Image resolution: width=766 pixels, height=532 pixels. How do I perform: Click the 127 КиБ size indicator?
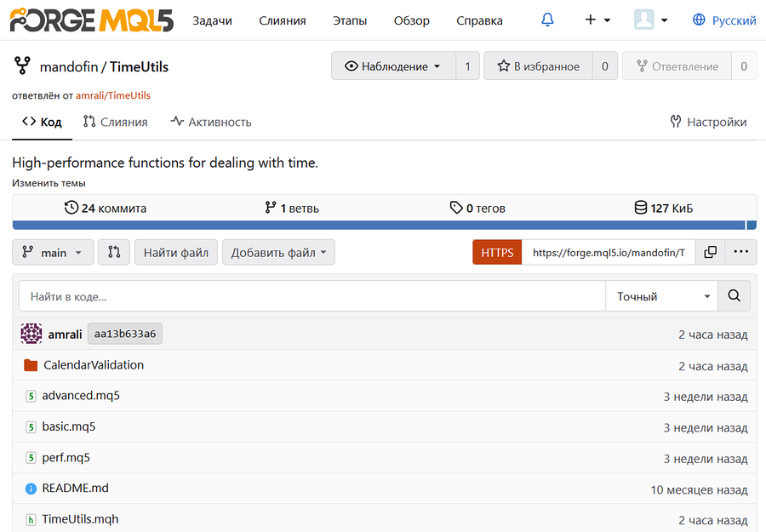click(x=663, y=208)
